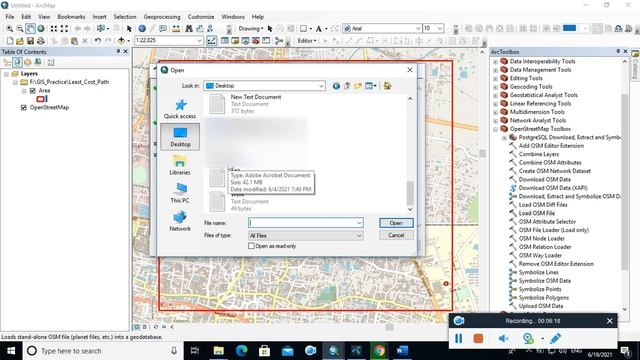The image size is (640, 360).
Task: Click the Undo arrow in toolbar
Action: (98, 41)
